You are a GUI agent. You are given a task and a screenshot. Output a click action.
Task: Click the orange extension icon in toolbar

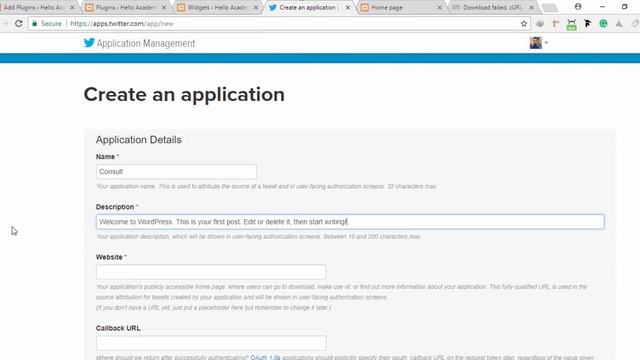[556, 24]
